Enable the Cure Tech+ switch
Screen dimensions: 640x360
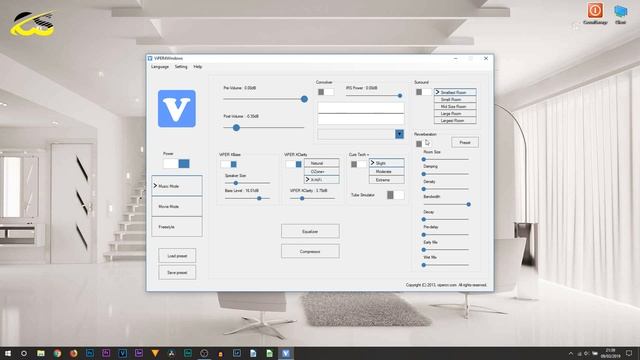[x=359, y=164]
